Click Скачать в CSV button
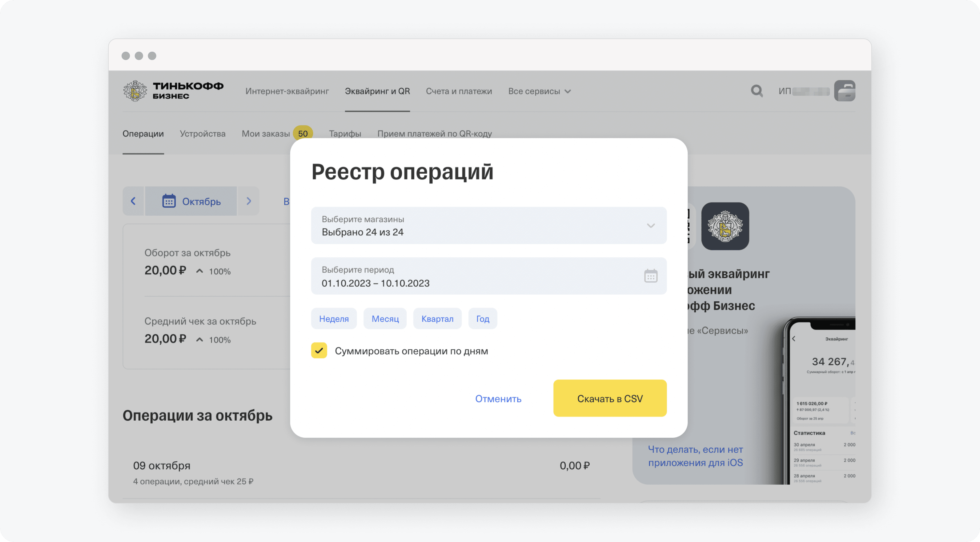The width and height of the screenshot is (980, 542). (609, 398)
